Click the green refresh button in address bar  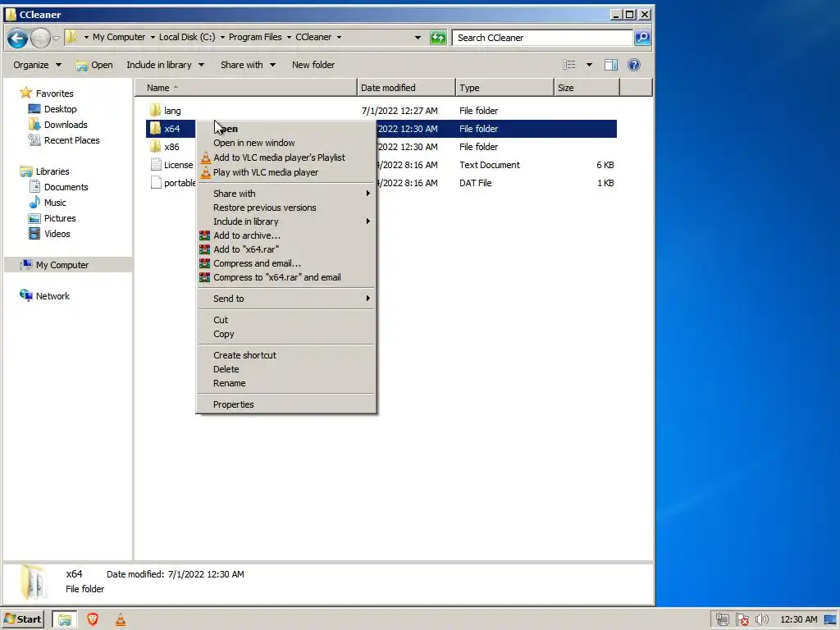[438, 38]
